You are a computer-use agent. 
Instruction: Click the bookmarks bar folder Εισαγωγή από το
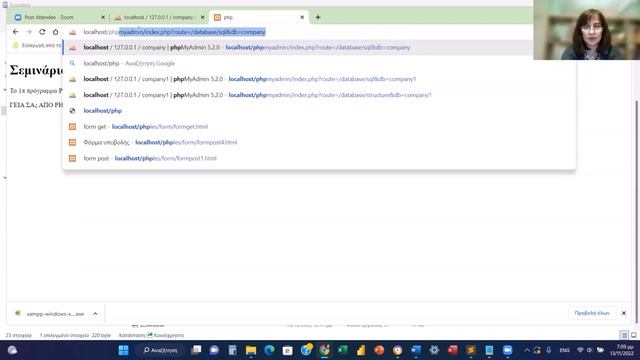pyautogui.click(x=37, y=45)
